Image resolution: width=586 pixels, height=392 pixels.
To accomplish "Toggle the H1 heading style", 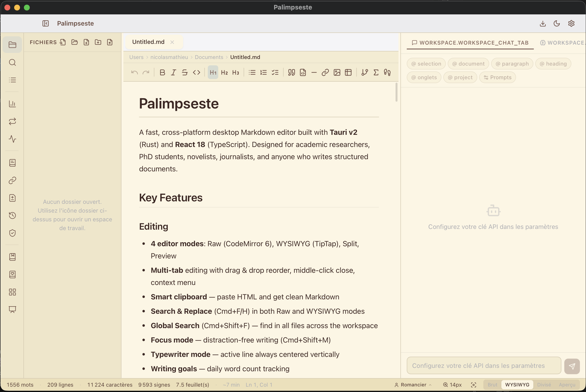I will [x=213, y=72].
